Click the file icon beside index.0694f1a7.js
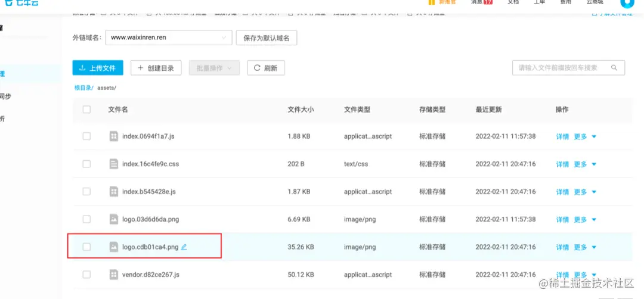The width and height of the screenshot is (644, 299). (x=114, y=136)
